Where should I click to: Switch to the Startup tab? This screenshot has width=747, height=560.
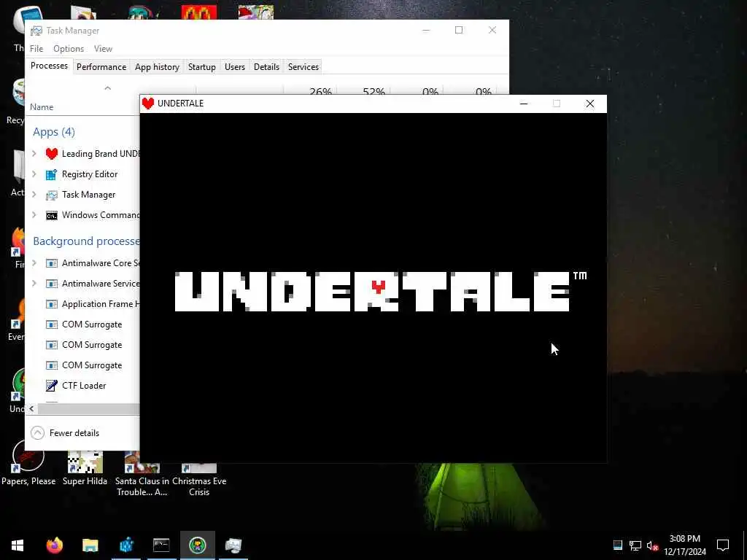click(202, 67)
